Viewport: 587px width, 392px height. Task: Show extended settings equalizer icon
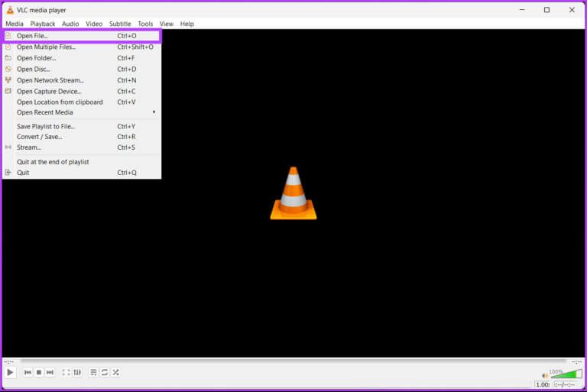(77, 372)
